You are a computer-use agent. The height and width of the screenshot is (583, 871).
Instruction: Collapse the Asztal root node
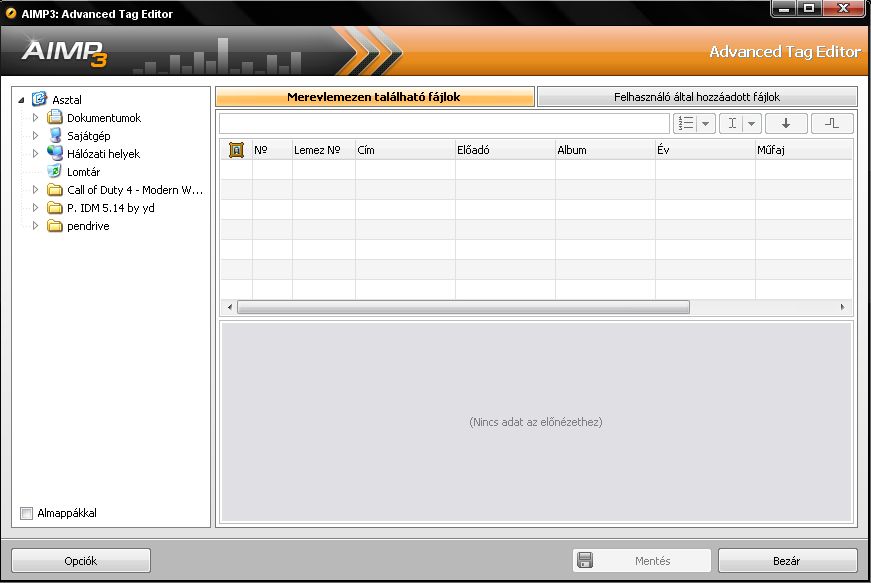[x=22, y=100]
